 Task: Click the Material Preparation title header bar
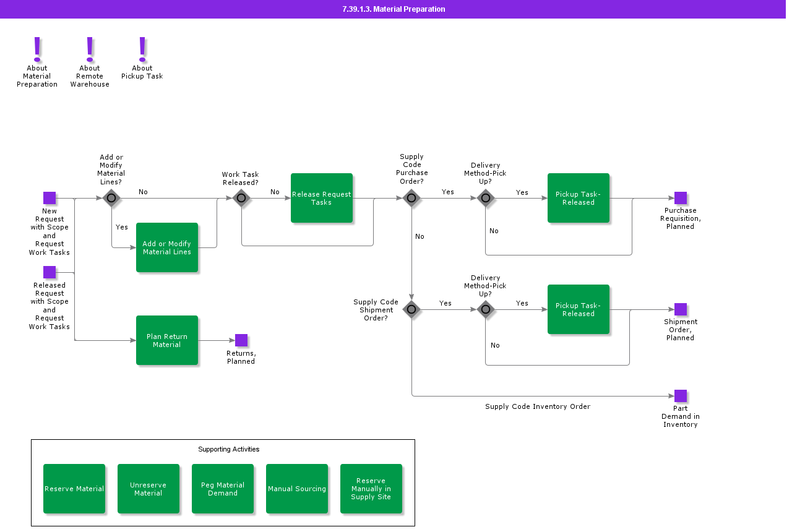coord(394,9)
